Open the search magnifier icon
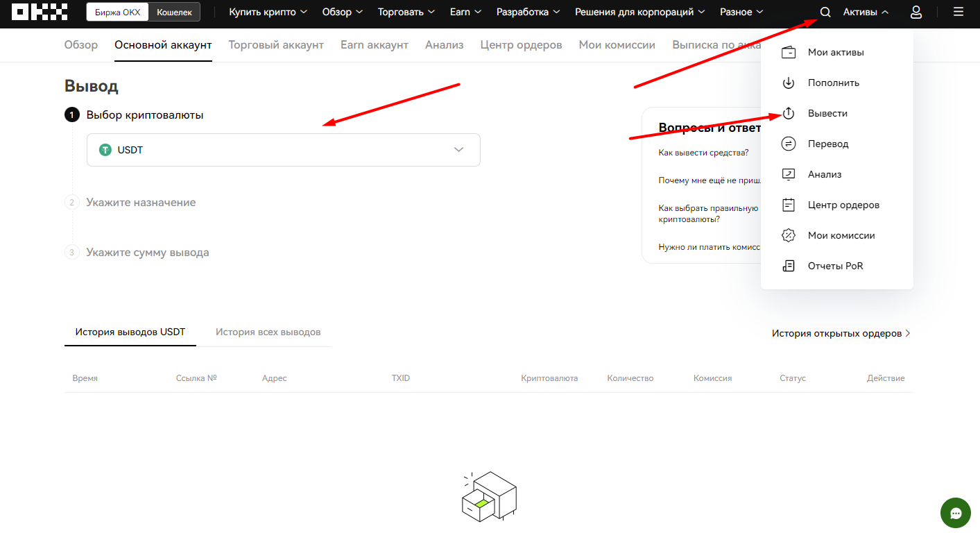Image resolution: width=980 pixels, height=533 pixels. tap(825, 12)
